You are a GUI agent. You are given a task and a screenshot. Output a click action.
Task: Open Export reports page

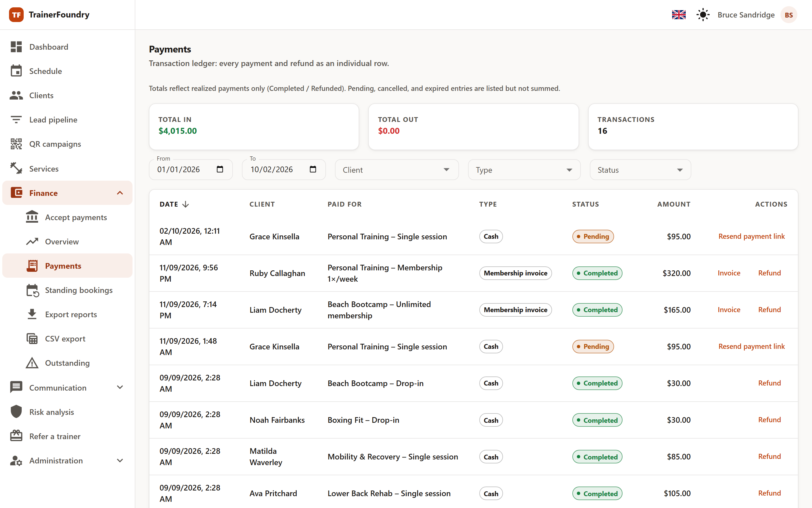pos(67,314)
